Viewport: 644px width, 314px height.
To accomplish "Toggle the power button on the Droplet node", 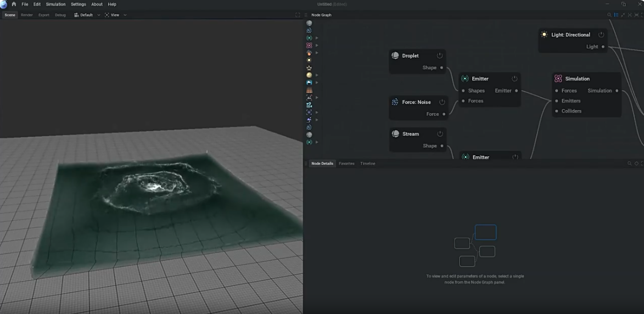I will 439,55.
